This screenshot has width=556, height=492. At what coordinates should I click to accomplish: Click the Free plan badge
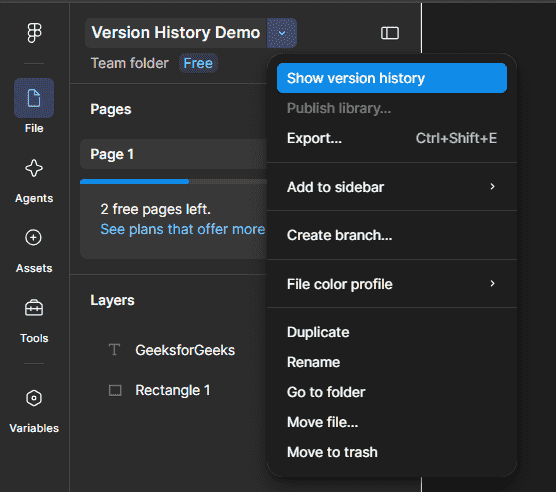pos(198,63)
